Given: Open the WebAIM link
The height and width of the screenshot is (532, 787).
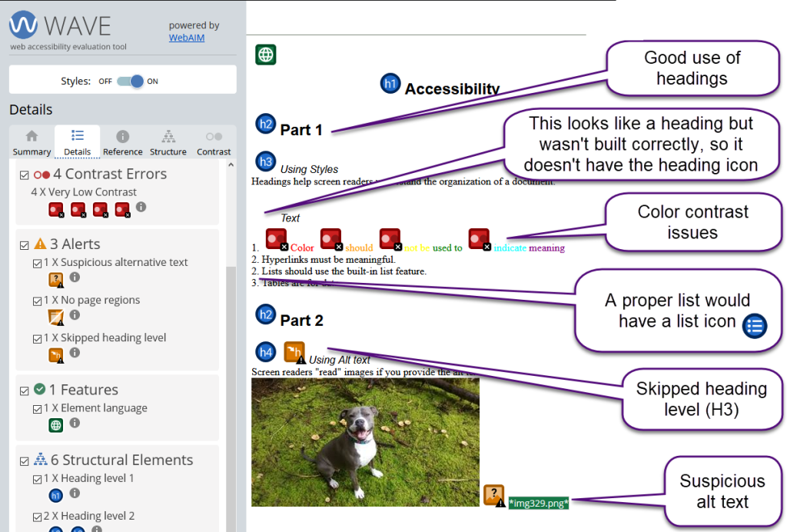Looking at the screenshot, I should [186, 37].
